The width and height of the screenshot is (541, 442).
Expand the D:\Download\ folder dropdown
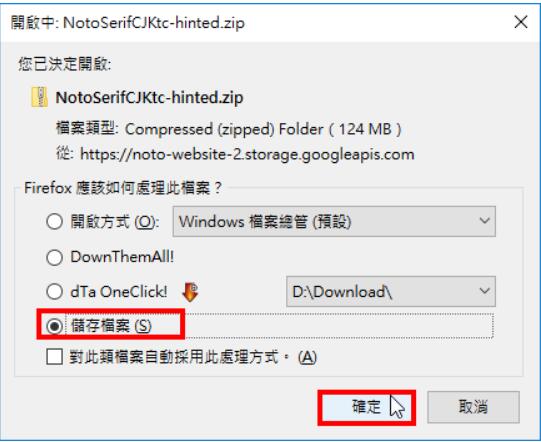tap(391, 292)
